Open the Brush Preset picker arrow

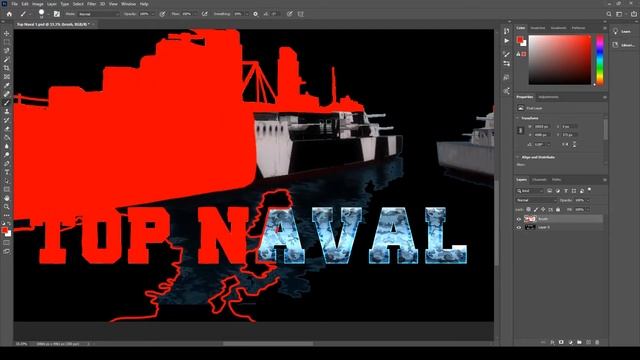pos(48,14)
